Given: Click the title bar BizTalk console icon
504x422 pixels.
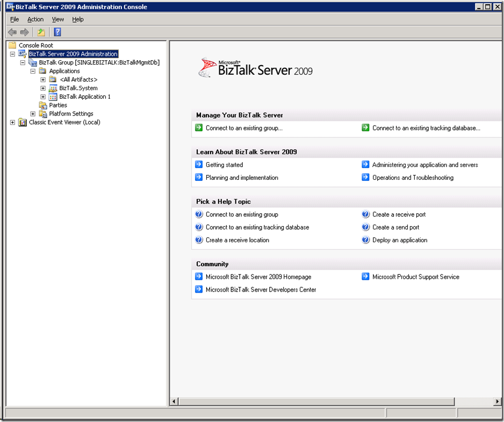Looking at the screenshot, I should point(11,6).
